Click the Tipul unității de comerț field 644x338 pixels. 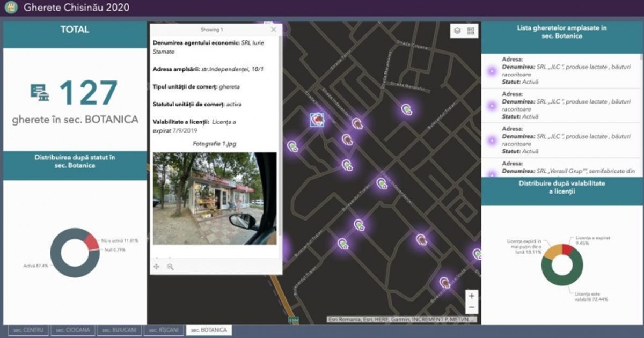tap(196, 86)
